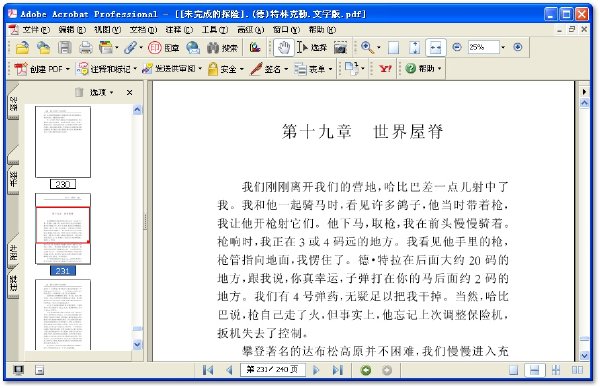Open the Comments (注释) menu
This screenshot has height=388, width=600.
pos(179,29)
